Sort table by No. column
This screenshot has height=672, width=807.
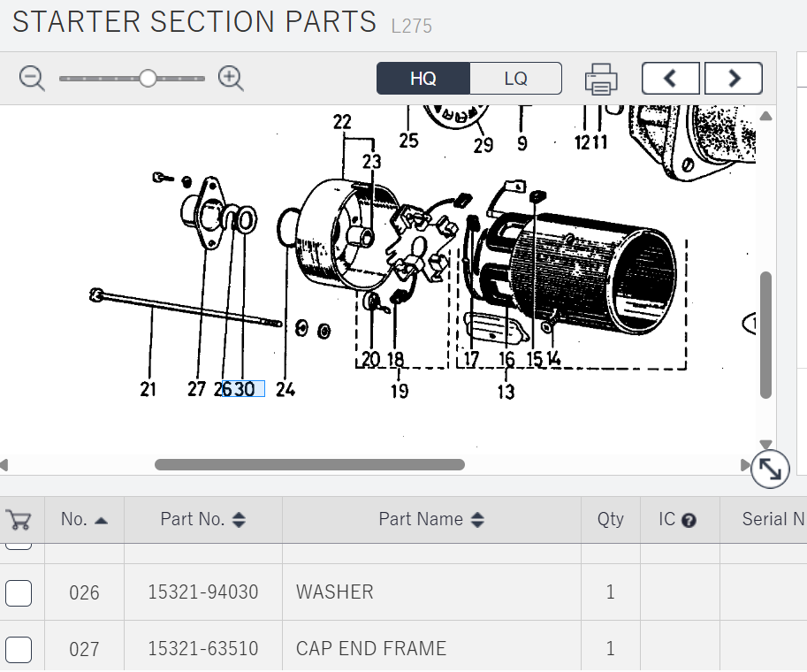(84, 519)
